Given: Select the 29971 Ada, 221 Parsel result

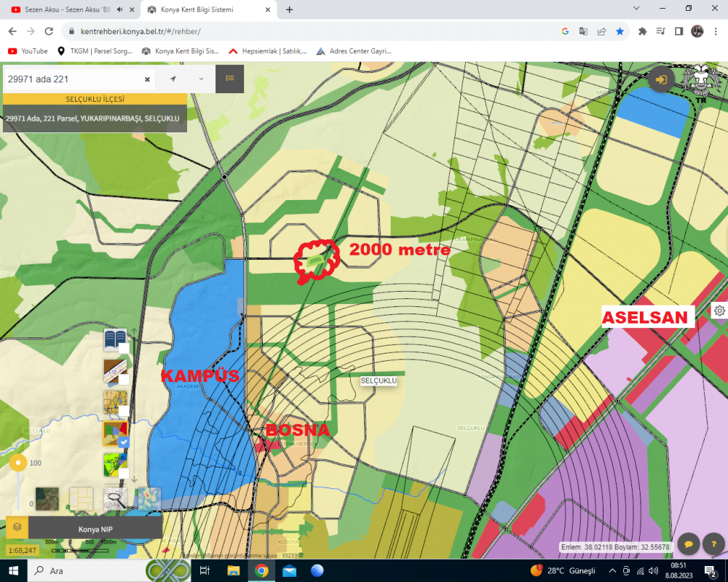Looking at the screenshot, I should coord(95,119).
